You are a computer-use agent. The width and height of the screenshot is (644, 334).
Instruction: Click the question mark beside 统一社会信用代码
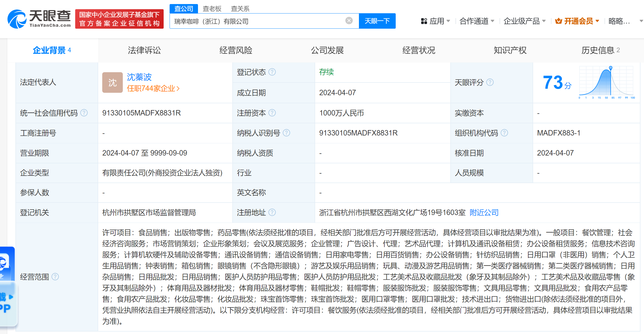point(84,113)
